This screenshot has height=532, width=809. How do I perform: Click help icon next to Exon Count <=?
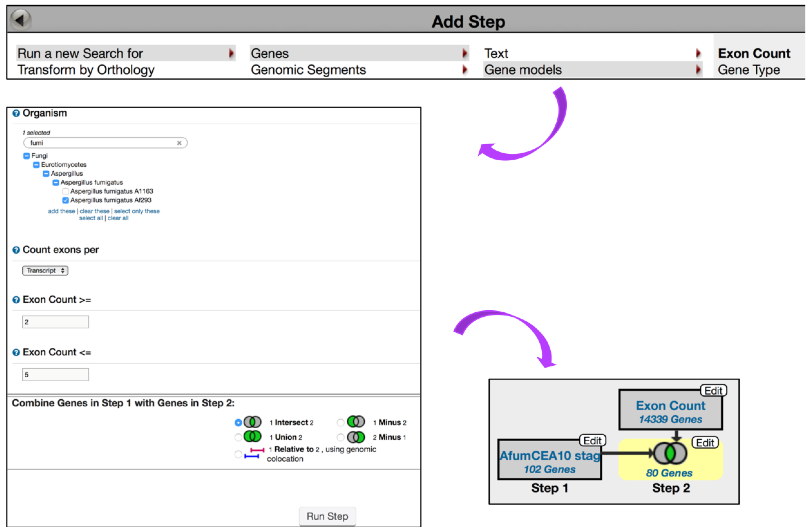(16, 353)
